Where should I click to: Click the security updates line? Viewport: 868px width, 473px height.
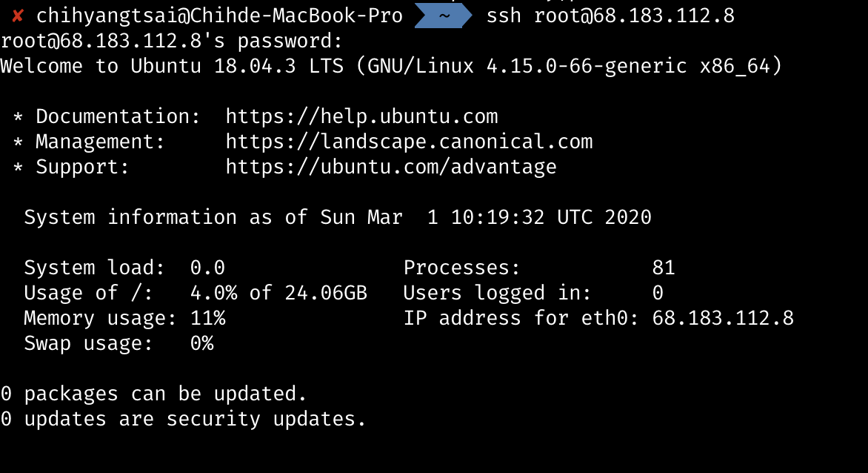pyautogui.click(x=184, y=419)
